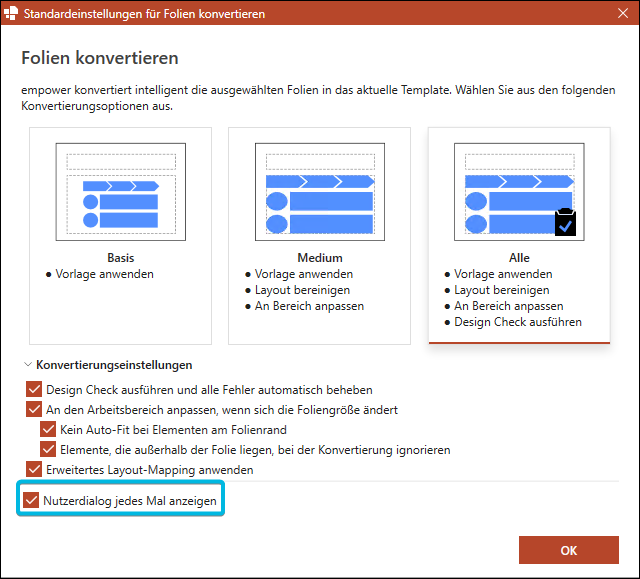Select the Alle conversion option card
The height and width of the screenshot is (579, 640).
(x=519, y=236)
